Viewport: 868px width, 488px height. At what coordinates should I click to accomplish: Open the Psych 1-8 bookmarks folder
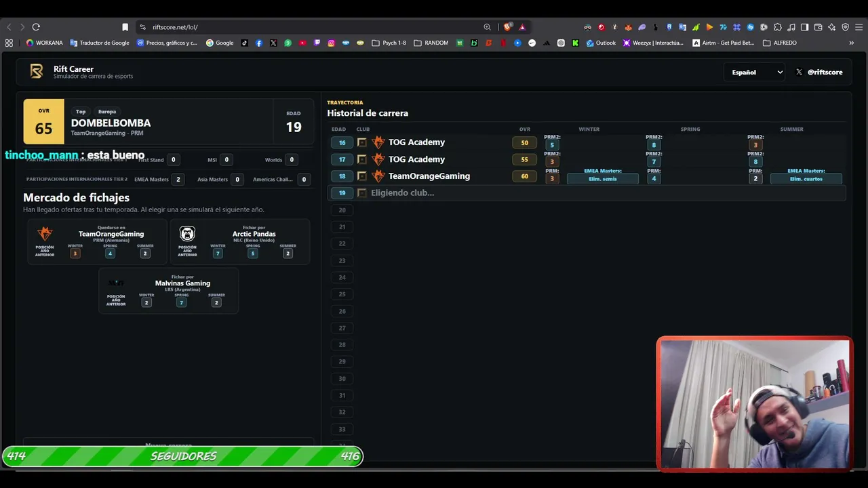389,43
